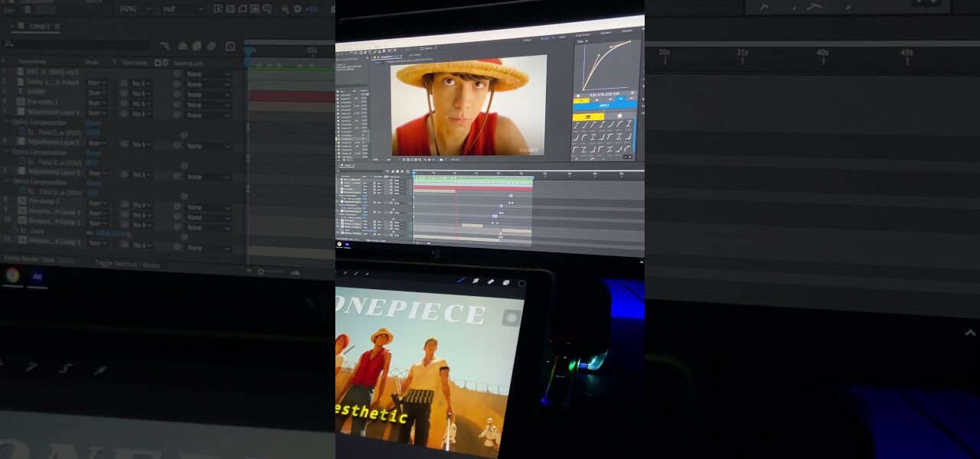Viewport: 980px width, 459px height.
Task: Open the color circle on tablet toolbar
Action: [x=521, y=283]
